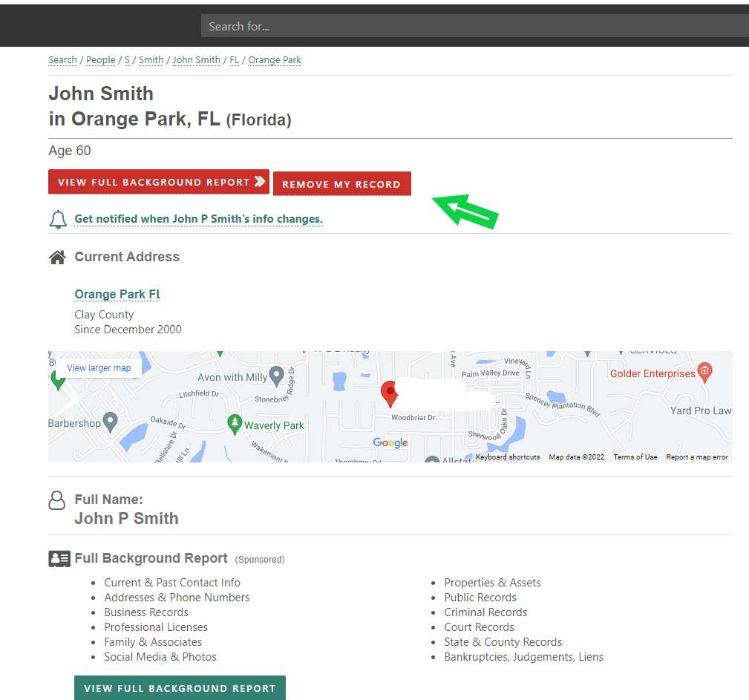The width and height of the screenshot is (749, 700).
Task: Click the ID card icon beside Full Background Report
Action: tap(59, 559)
